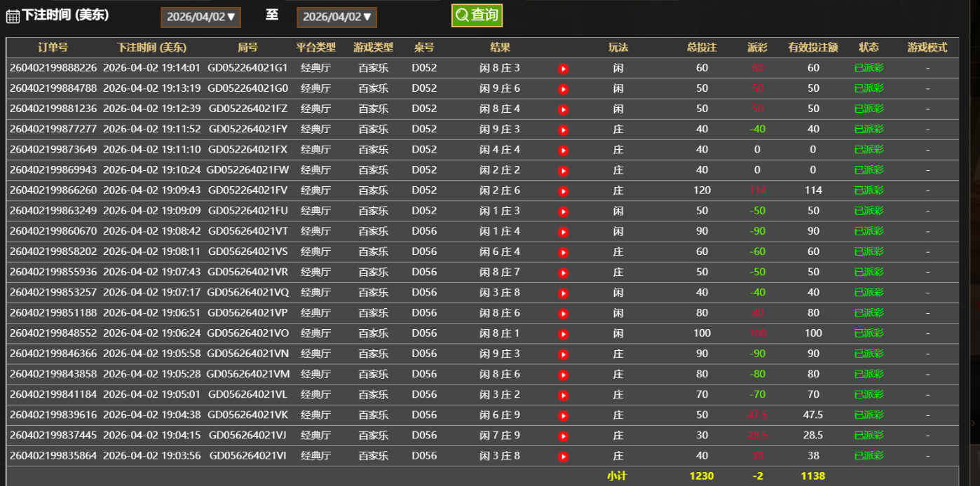Open the start date dropdown
The image size is (980, 486).
(200, 18)
